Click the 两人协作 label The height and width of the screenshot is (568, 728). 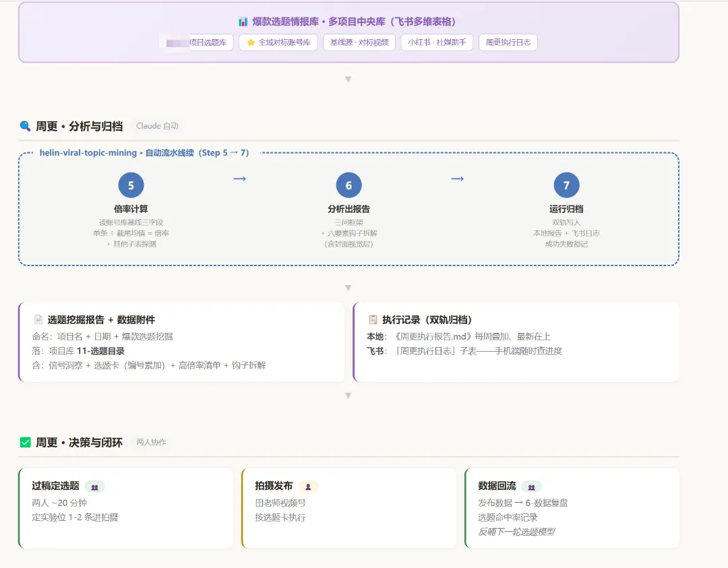tap(151, 442)
